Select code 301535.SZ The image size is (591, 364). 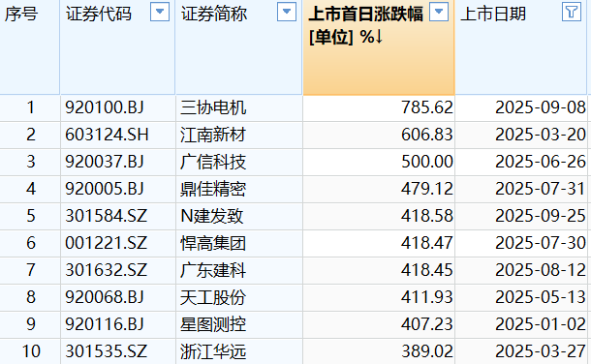pos(106,351)
